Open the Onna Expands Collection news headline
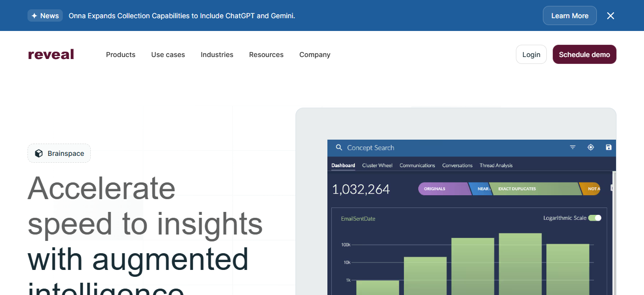644x295 pixels. tap(182, 16)
